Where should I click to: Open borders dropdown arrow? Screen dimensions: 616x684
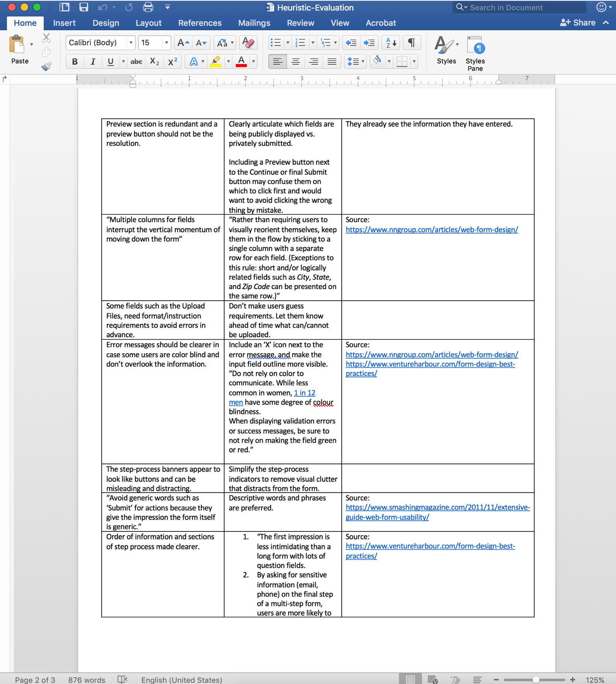414,62
